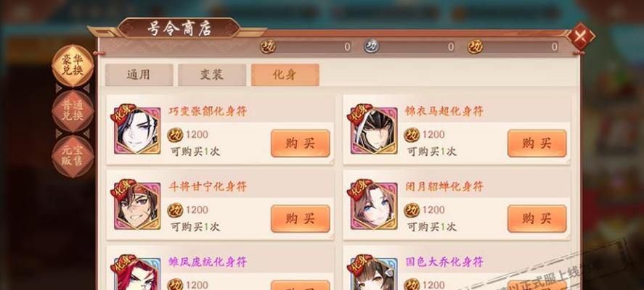Viewport: 644px width, 290px height.
Task: Open the 豪华兑换 side category
Action: [x=73, y=66]
